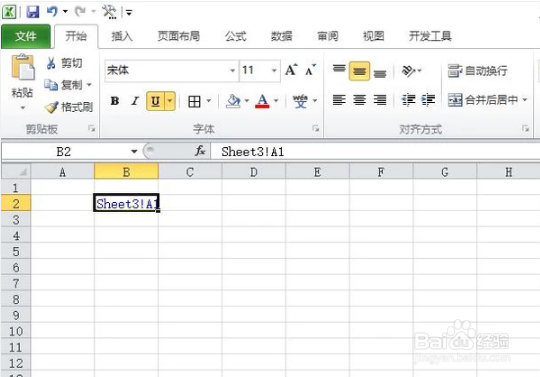Apply cell borders icon
540x377 pixels.
[195, 101]
